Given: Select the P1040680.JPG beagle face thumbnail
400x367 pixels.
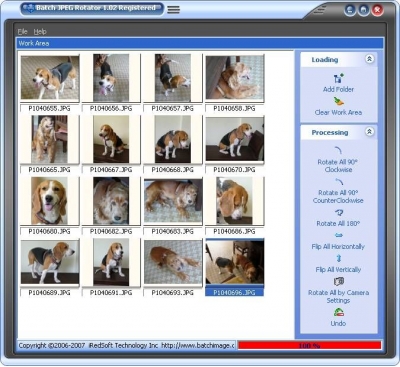Looking at the screenshot, I should pos(50,201).
